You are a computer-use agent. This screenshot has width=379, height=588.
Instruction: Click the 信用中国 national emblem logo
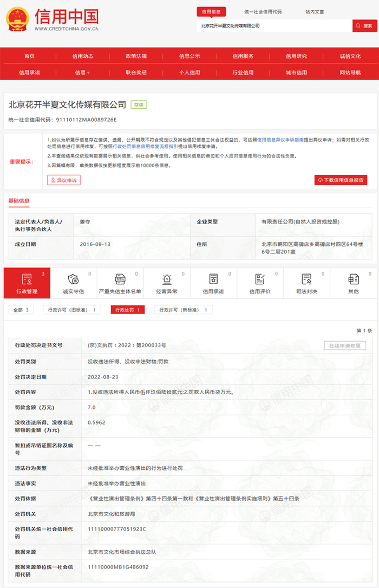[x=17, y=19]
